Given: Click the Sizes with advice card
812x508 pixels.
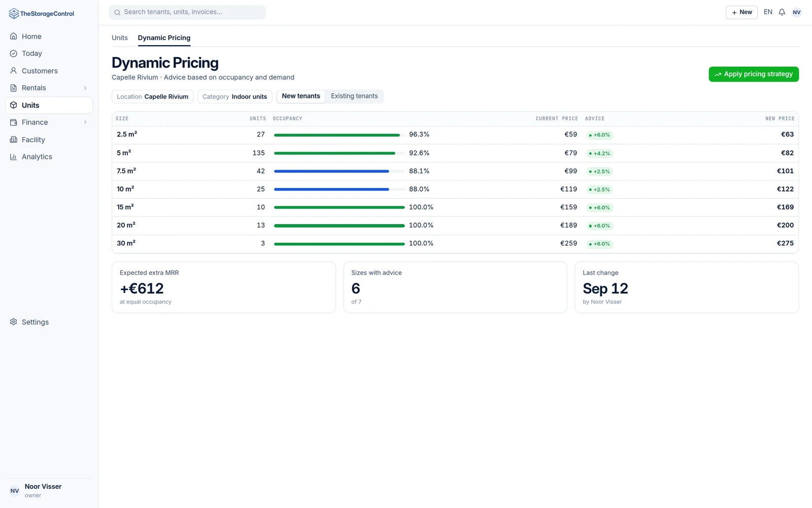Looking at the screenshot, I should [x=455, y=288].
